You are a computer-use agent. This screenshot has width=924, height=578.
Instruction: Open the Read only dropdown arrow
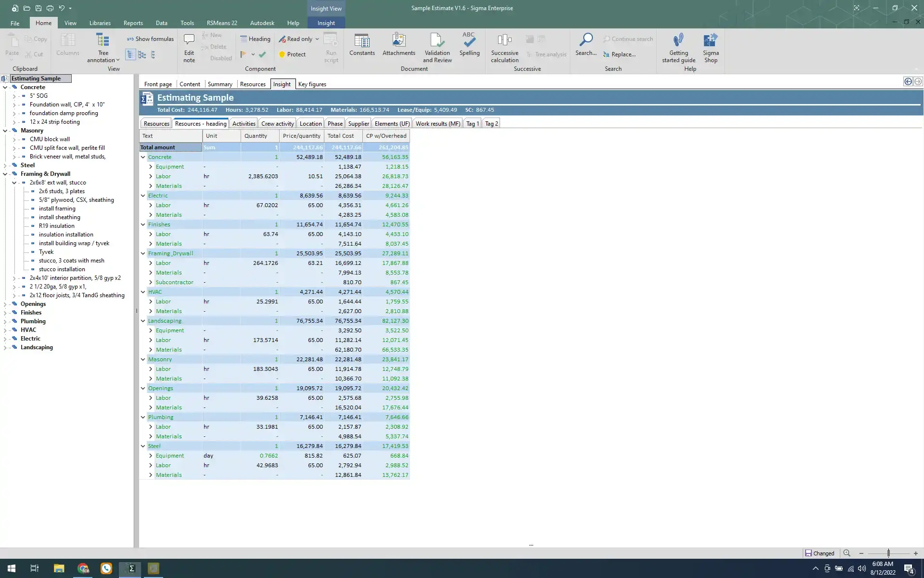point(317,39)
